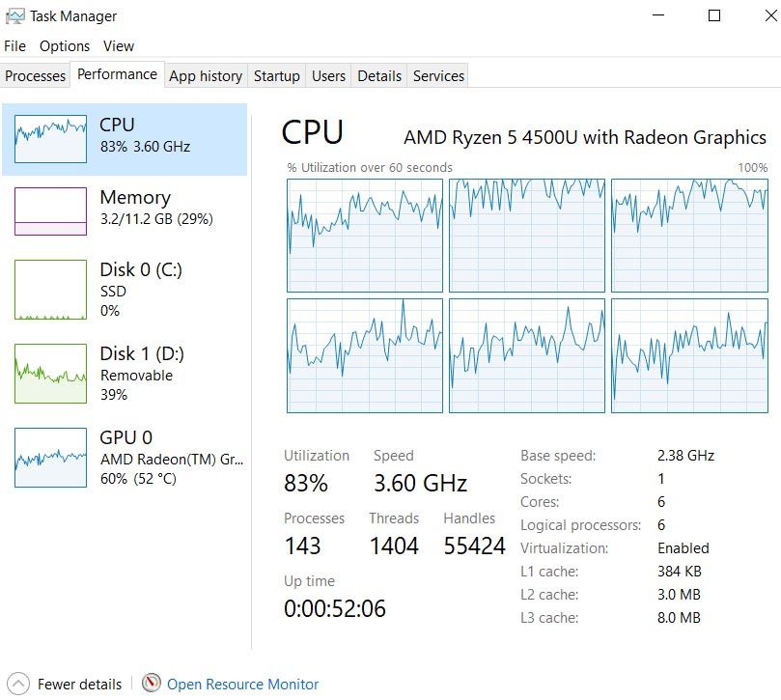Open the Options menu
The image size is (781, 700).
tap(65, 46)
